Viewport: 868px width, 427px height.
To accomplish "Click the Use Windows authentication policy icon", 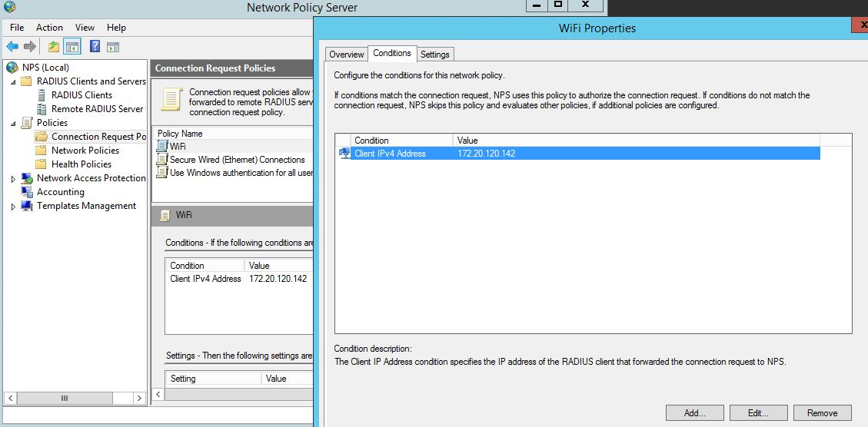I will pos(161,173).
